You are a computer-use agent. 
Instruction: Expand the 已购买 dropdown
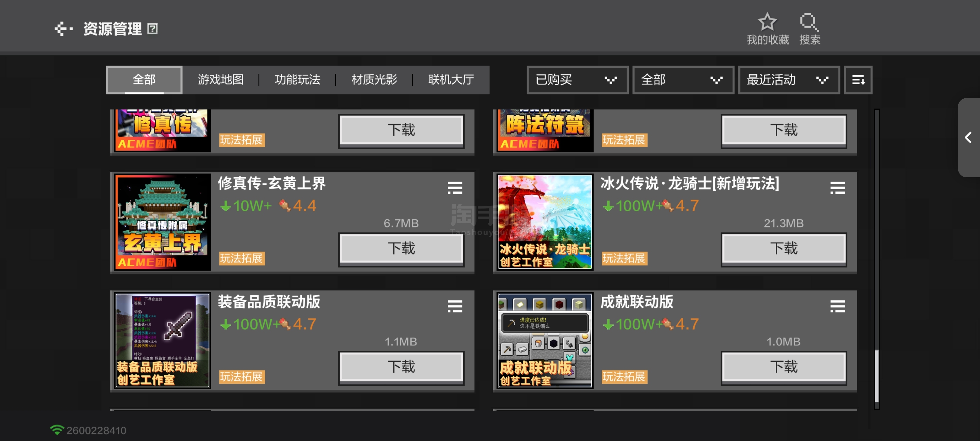click(x=577, y=80)
